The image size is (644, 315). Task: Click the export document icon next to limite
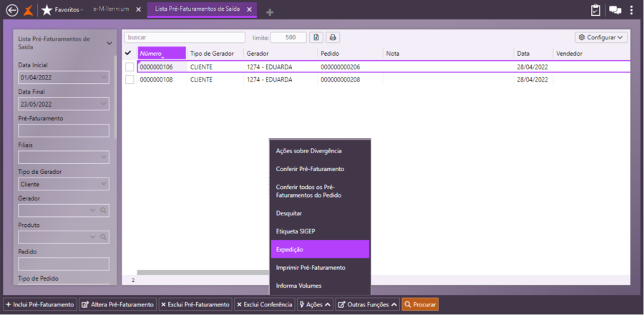(x=316, y=37)
